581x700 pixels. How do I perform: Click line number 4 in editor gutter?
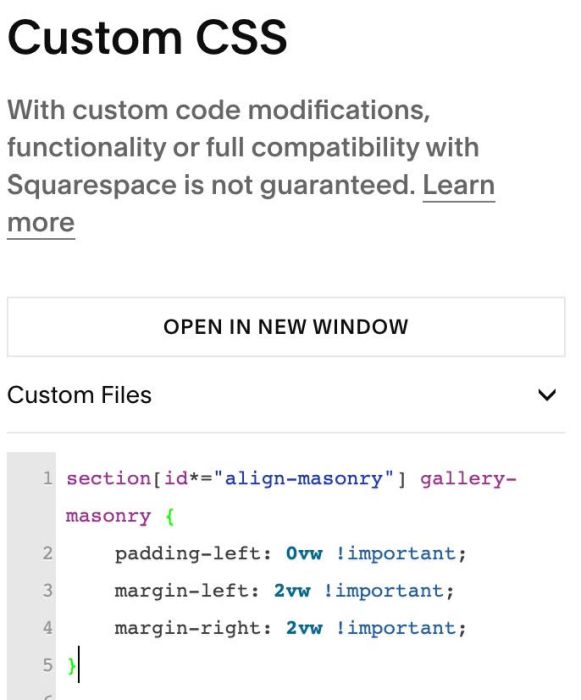[47, 628]
